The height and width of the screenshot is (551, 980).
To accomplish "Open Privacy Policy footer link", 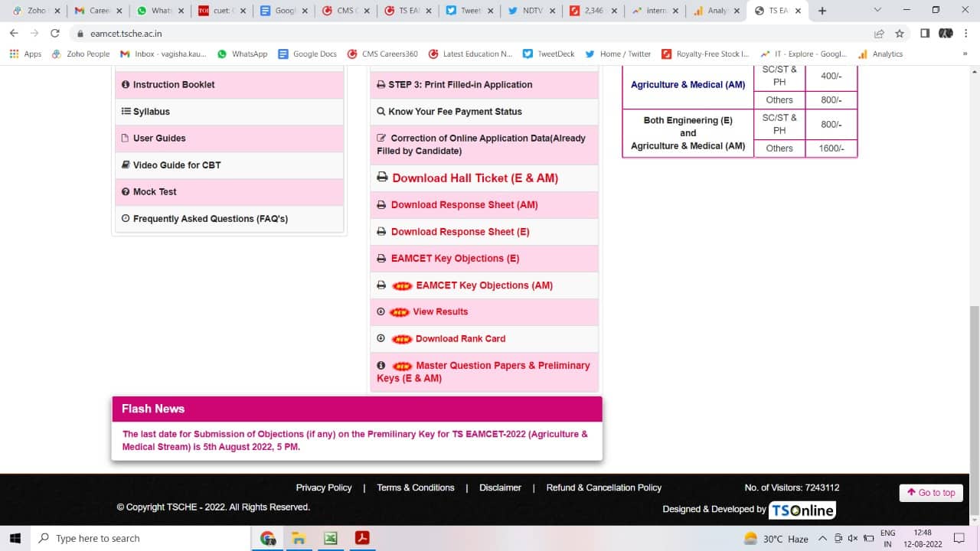I will click(x=324, y=487).
